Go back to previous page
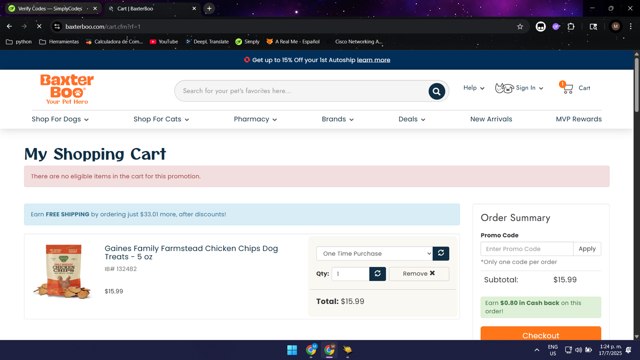 pos(9,27)
